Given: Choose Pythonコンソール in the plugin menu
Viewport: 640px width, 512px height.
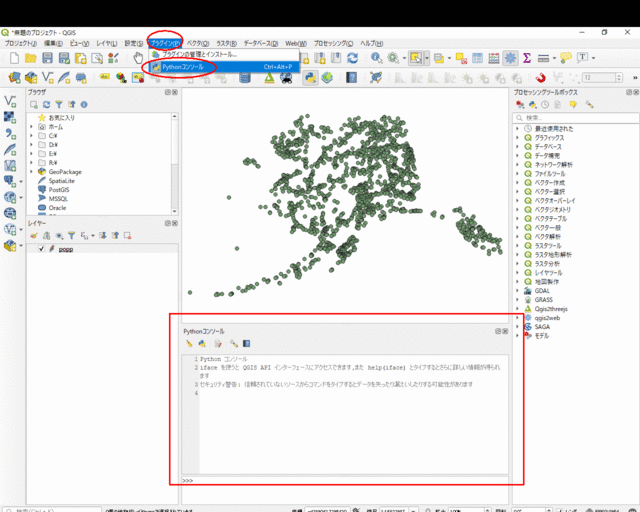Looking at the screenshot, I should click(x=224, y=67).
